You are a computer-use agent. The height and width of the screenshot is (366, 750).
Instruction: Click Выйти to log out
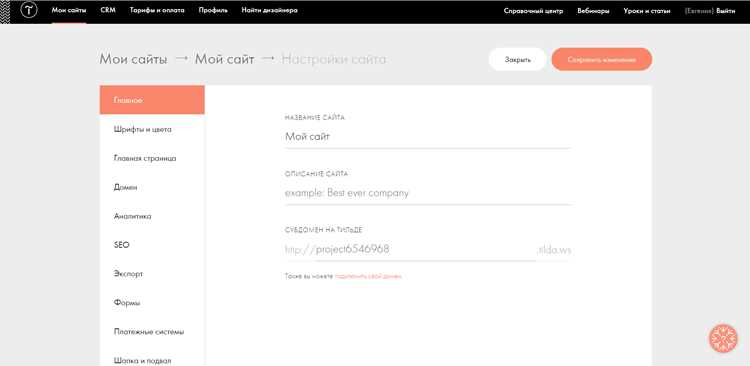pos(726,11)
